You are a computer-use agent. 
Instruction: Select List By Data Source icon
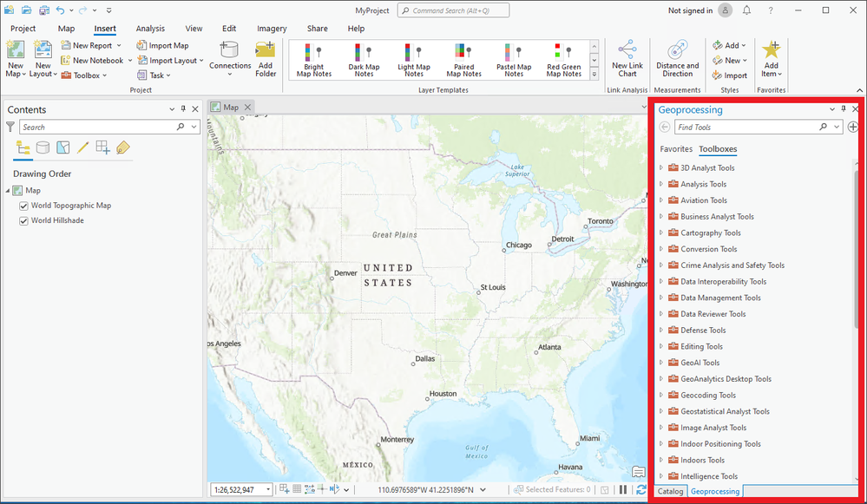43,147
